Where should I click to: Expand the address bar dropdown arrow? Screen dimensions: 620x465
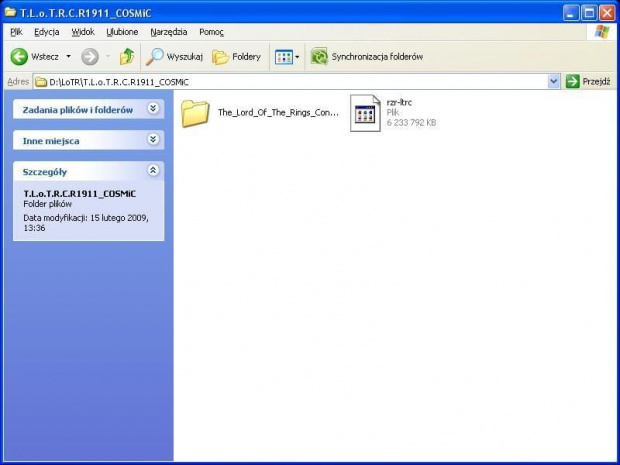coord(554,82)
